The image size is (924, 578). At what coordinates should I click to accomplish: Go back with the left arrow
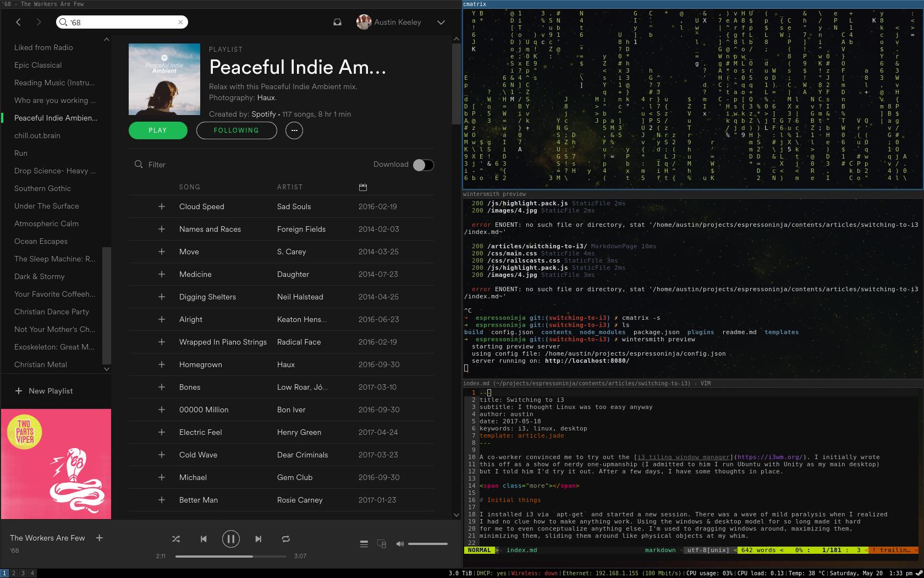18,22
